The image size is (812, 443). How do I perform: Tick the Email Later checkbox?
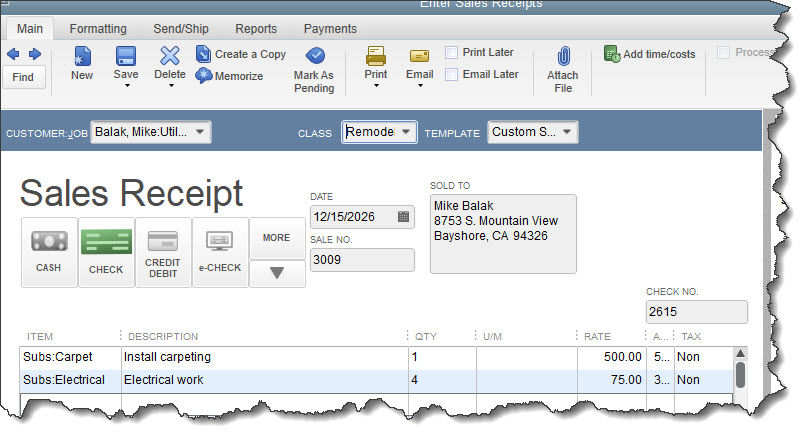[x=452, y=74]
